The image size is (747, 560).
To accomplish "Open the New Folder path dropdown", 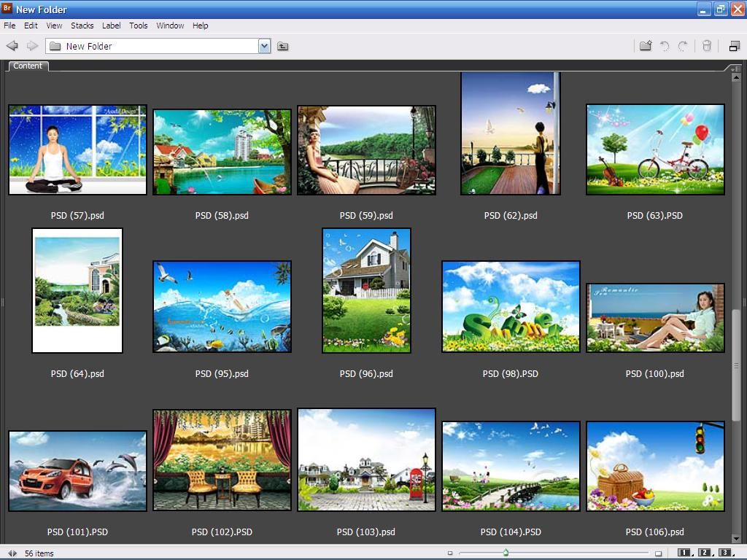I will 264,46.
